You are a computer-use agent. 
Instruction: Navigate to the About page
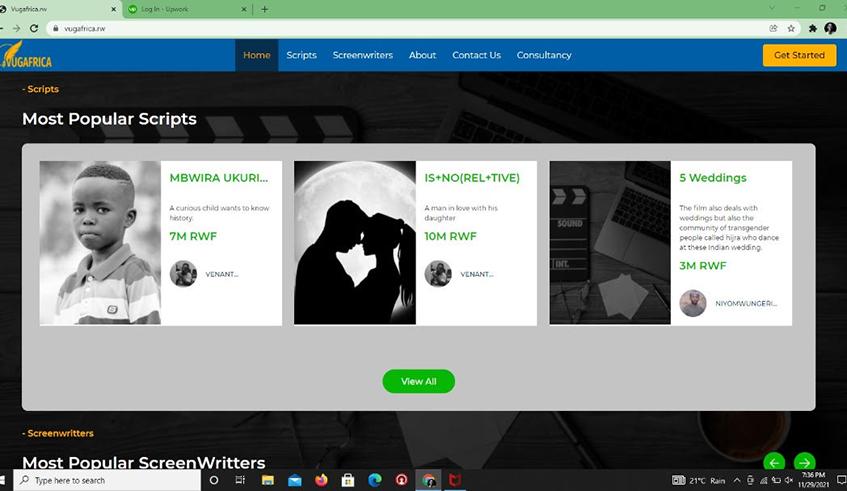(x=422, y=55)
